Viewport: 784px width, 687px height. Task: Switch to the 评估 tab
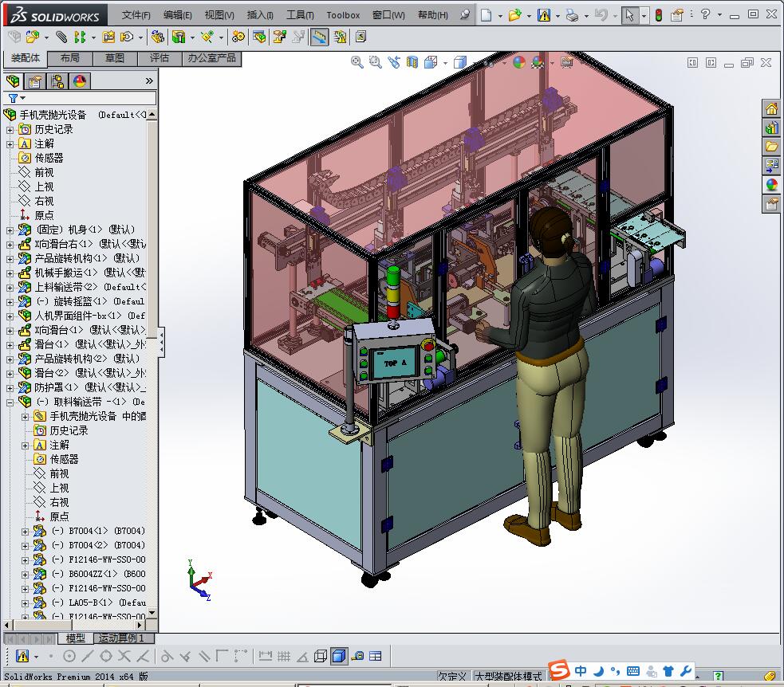click(160, 58)
